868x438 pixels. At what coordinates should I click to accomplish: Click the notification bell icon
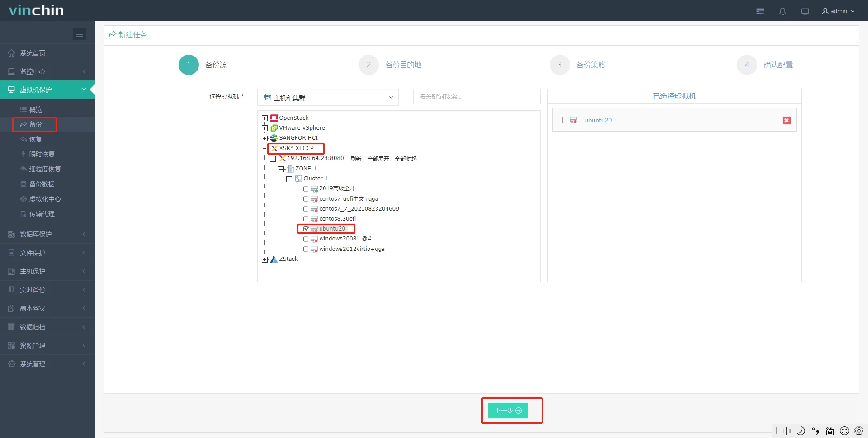(x=783, y=11)
